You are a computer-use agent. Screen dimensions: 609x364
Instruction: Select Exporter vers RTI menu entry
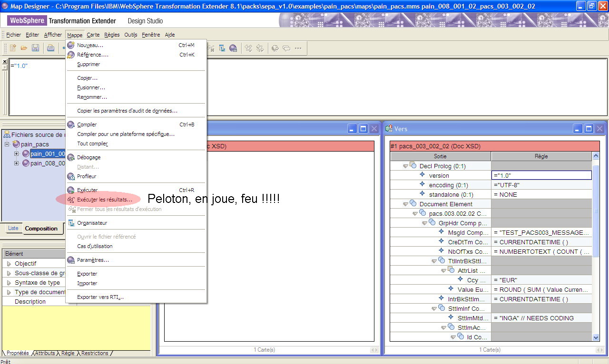tap(100, 297)
